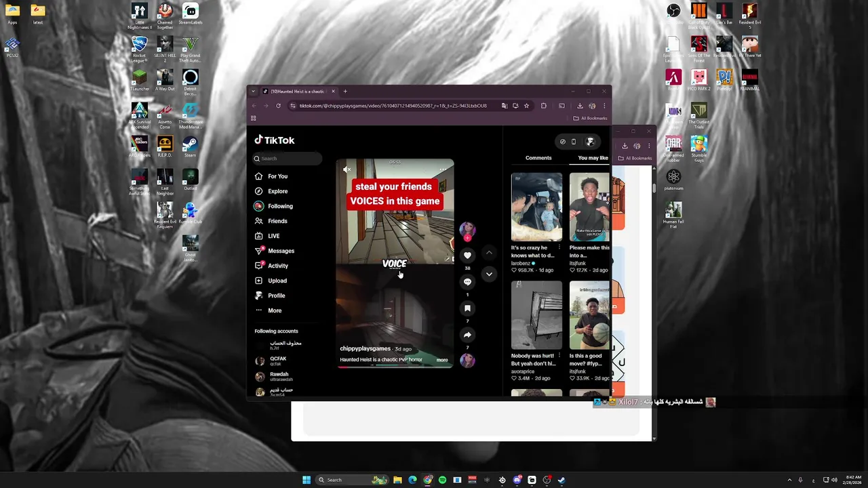Open the sound disc below the share icon
This screenshot has height=488, width=868.
click(467, 361)
